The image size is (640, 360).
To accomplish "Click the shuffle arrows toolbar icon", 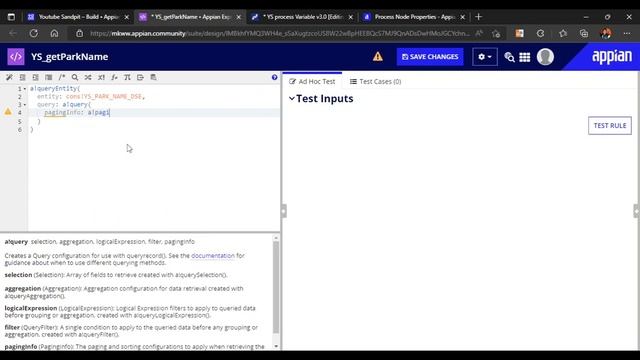I will (88, 77).
